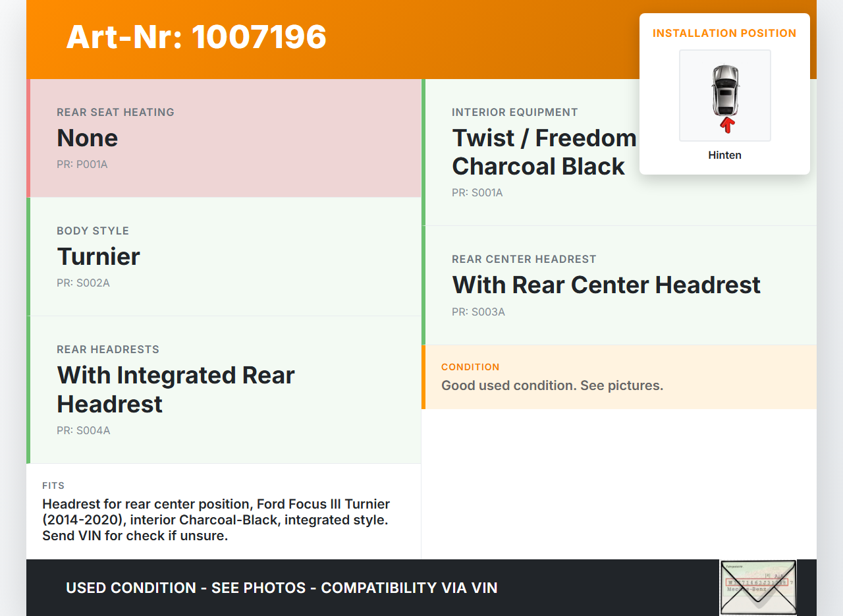The image size is (843, 616).
Task: Click the Fits description paragraph
Action: [216, 520]
